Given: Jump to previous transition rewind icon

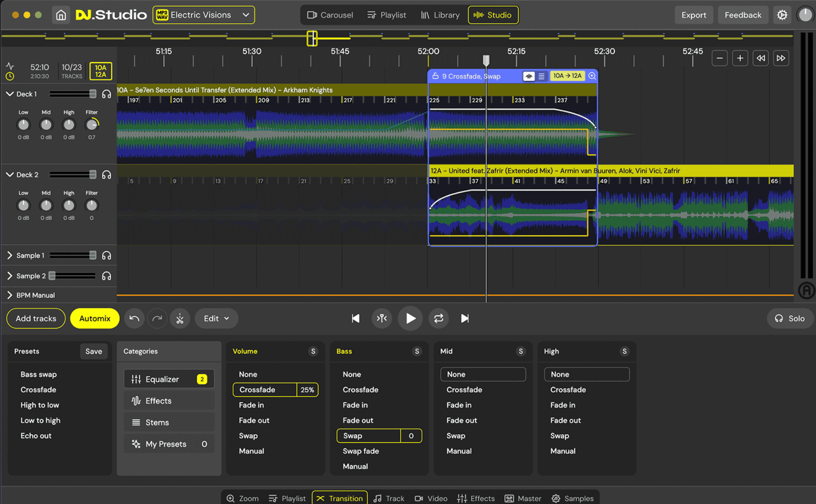Looking at the screenshot, I should click(x=761, y=58).
